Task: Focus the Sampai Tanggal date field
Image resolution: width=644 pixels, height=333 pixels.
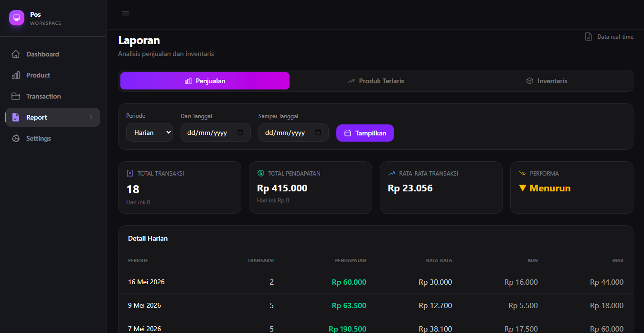Action: (293, 133)
